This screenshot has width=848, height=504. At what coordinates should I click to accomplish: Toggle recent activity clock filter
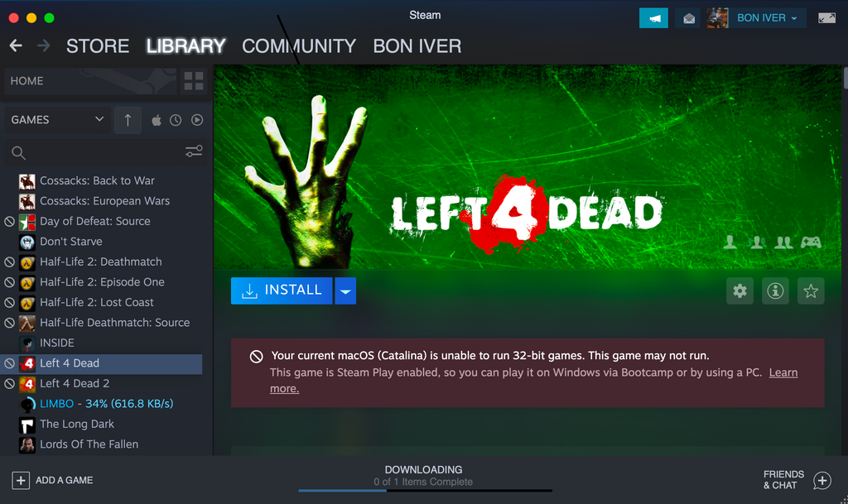176,120
